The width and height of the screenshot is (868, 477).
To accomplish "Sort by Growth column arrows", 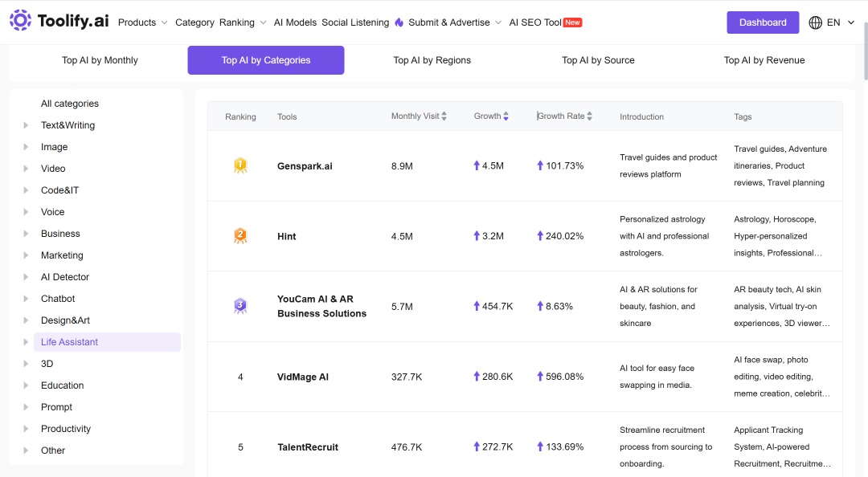I will (x=506, y=116).
